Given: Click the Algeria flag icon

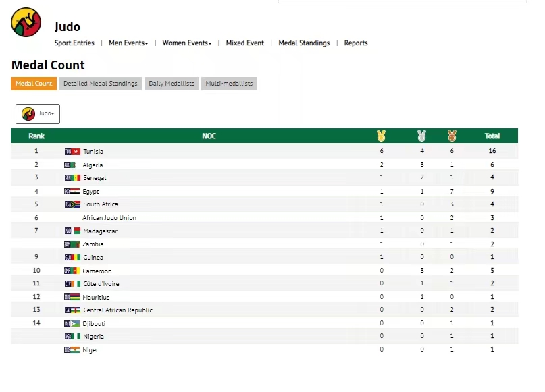Looking at the screenshot, I should [x=72, y=165].
